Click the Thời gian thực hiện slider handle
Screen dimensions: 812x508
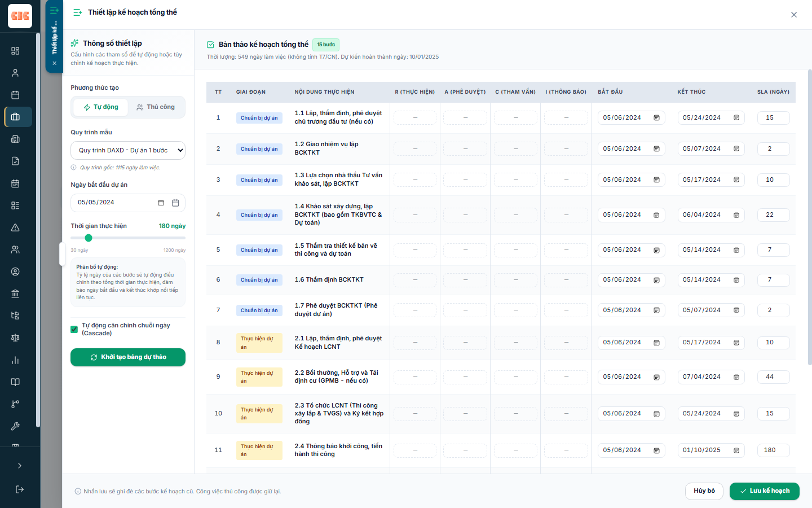coord(89,238)
